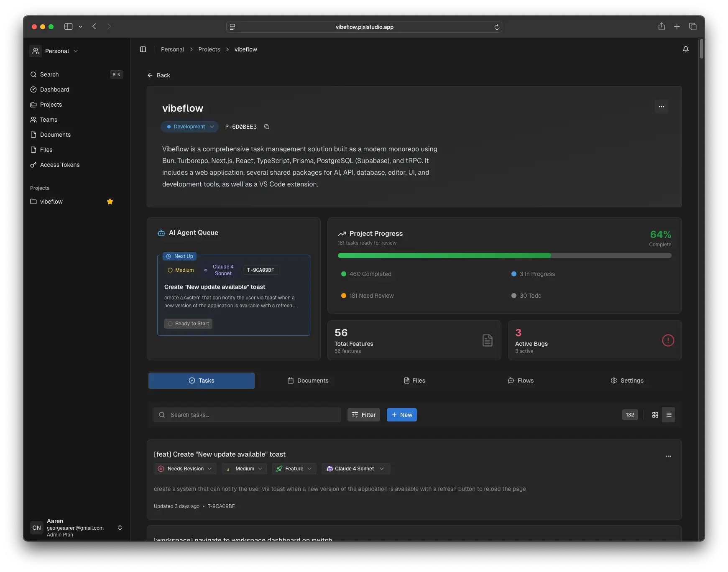Create a New task
This screenshot has height=572, width=728.
click(x=402, y=415)
